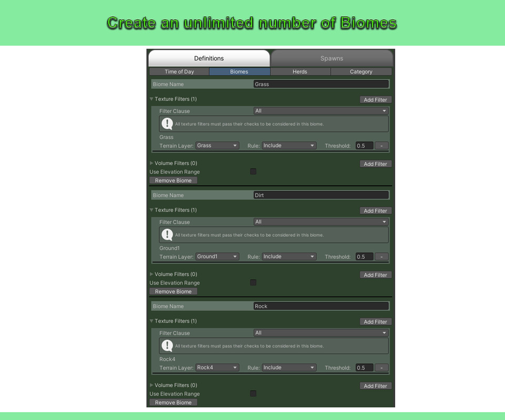505x420 pixels.
Task: Open the Grass Terrain Layer dropdown
Action: click(217, 145)
